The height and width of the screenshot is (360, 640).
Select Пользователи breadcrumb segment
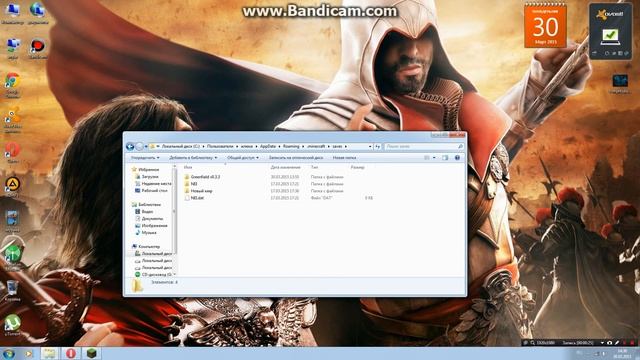(x=220, y=146)
